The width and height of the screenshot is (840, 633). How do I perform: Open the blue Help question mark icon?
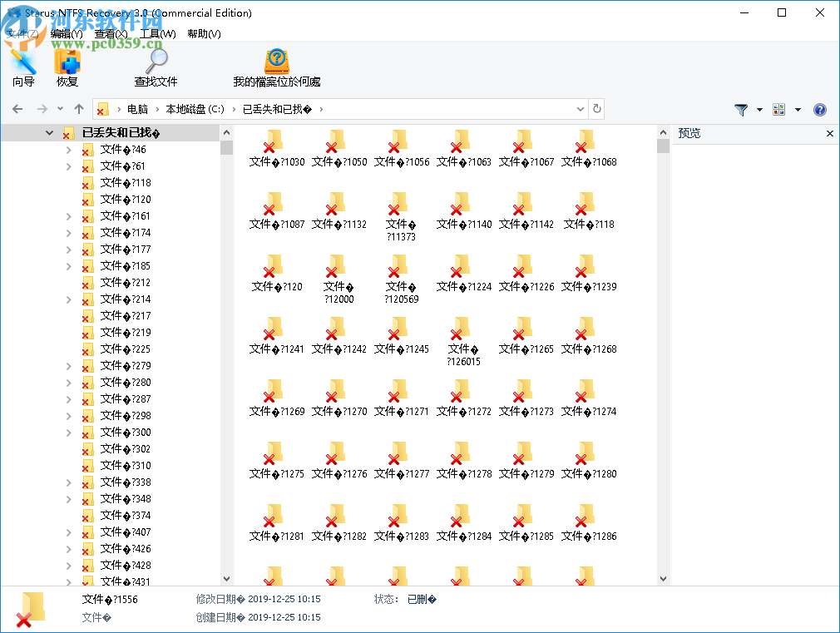tap(820, 109)
